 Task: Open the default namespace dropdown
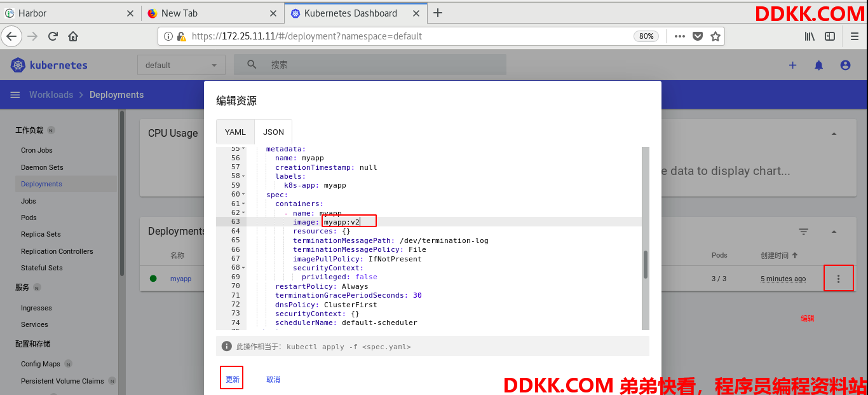[181, 65]
